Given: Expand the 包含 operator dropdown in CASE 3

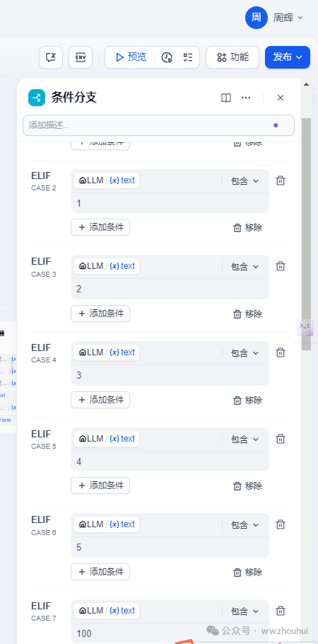Looking at the screenshot, I should pos(245,267).
